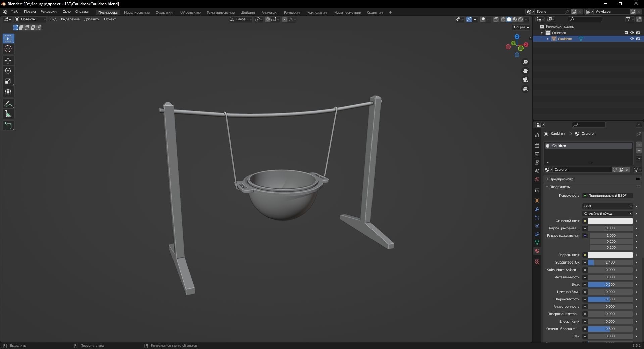Click the pan view hand icon
Screen dimensions: 644x349
point(525,71)
